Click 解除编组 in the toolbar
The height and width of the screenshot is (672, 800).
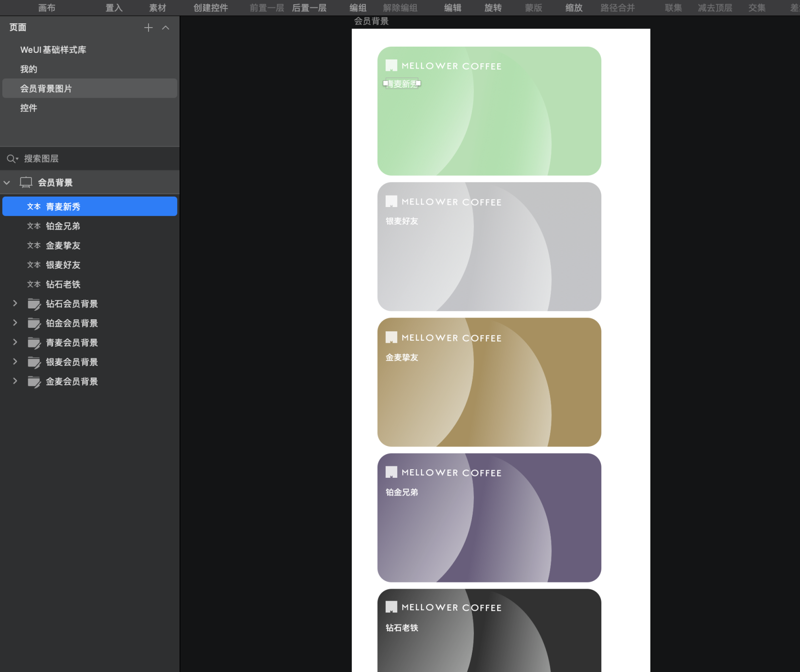(400, 8)
